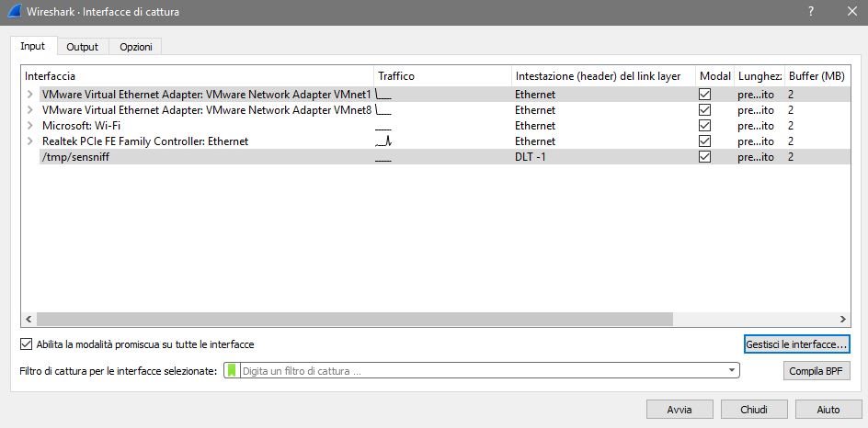The height and width of the screenshot is (428, 868).
Task: Expand the Microsoft: Wi-Fi interface row
Action: [30, 126]
